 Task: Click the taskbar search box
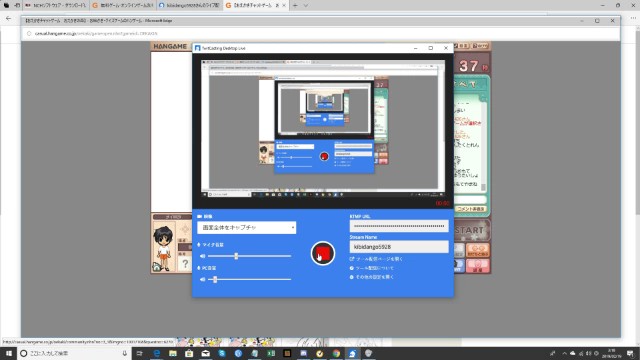click(74, 353)
